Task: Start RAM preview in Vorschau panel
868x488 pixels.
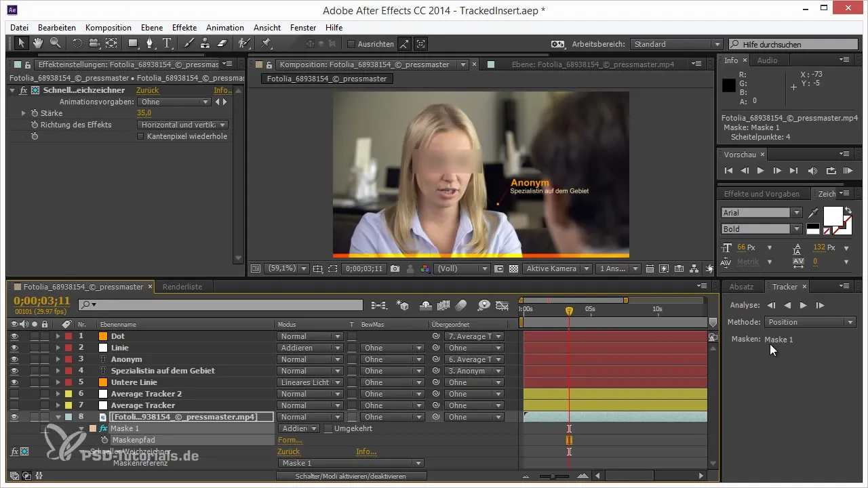Action: click(x=848, y=170)
